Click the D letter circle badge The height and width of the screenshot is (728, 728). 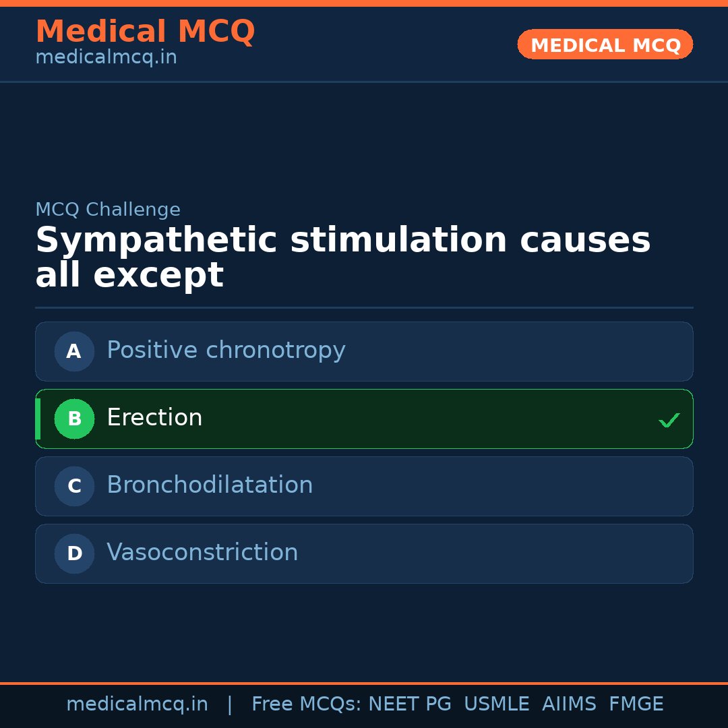point(74,553)
